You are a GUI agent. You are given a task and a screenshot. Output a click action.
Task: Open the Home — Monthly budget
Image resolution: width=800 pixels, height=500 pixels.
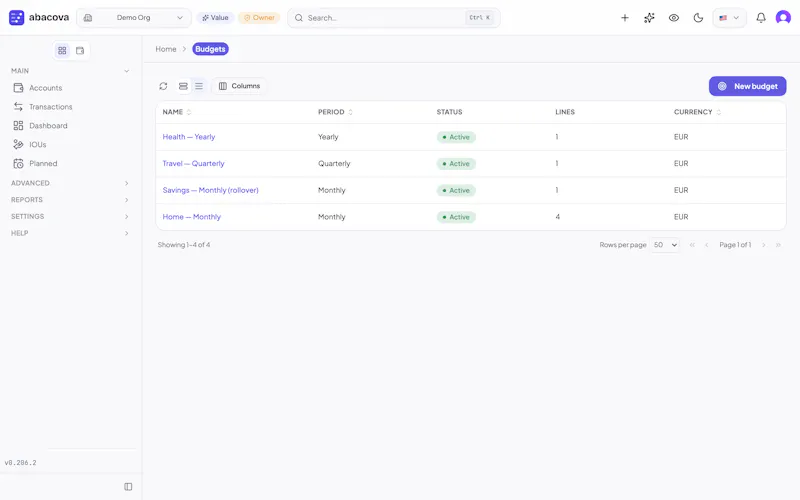click(191, 217)
